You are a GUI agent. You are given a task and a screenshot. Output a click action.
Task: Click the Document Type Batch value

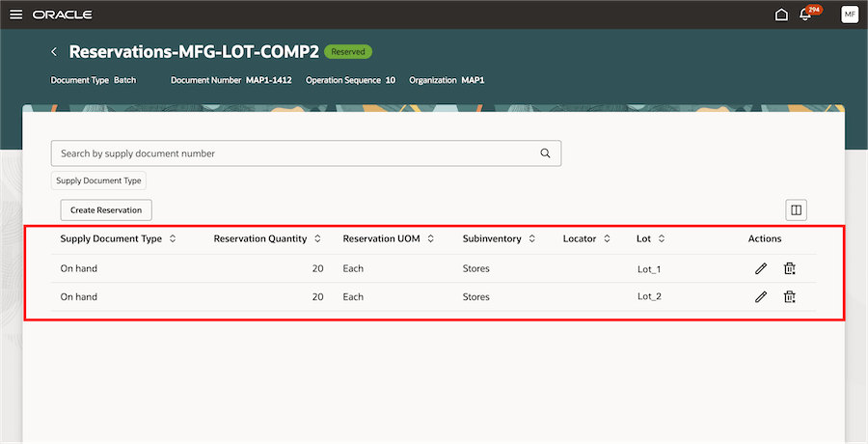(125, 80)
